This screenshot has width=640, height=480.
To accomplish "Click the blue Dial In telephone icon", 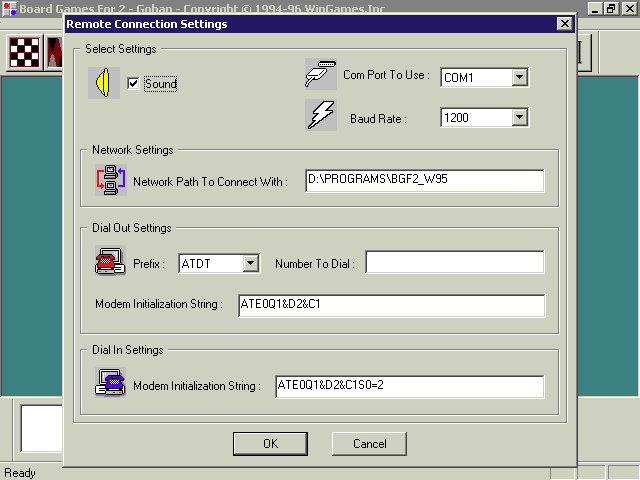I will 110,384.
